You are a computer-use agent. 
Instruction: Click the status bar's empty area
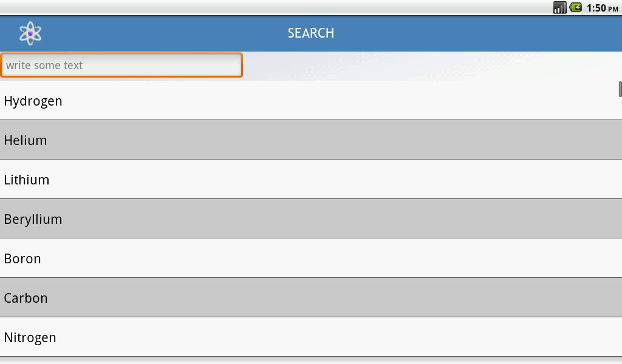[274, 7]
